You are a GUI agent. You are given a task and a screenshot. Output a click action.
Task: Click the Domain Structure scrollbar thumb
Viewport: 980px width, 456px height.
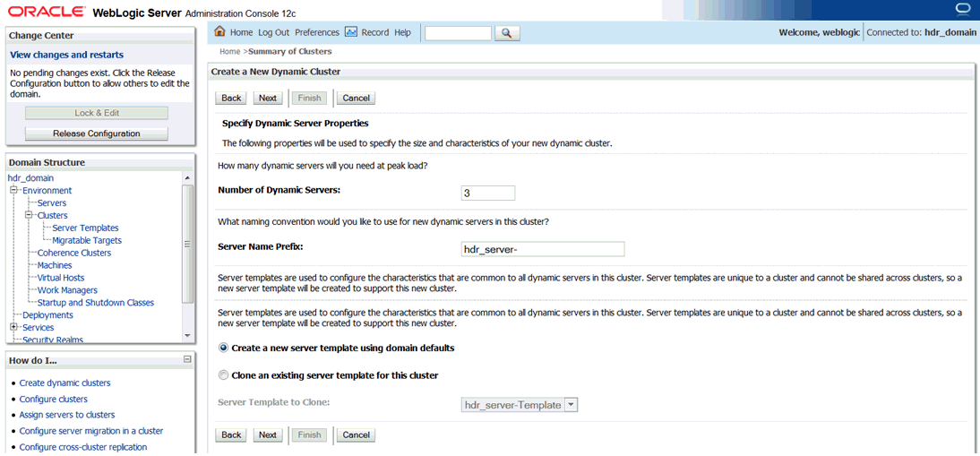click(x=187, y=244)
